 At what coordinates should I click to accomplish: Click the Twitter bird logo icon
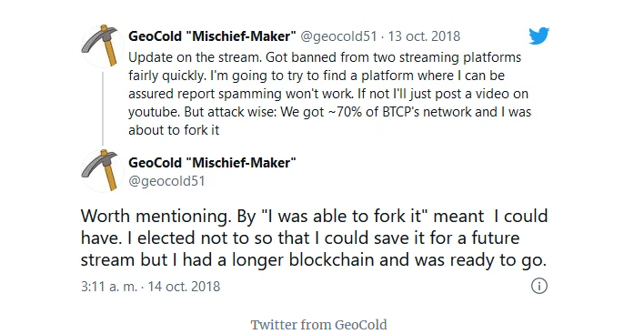tap(538, 35)
